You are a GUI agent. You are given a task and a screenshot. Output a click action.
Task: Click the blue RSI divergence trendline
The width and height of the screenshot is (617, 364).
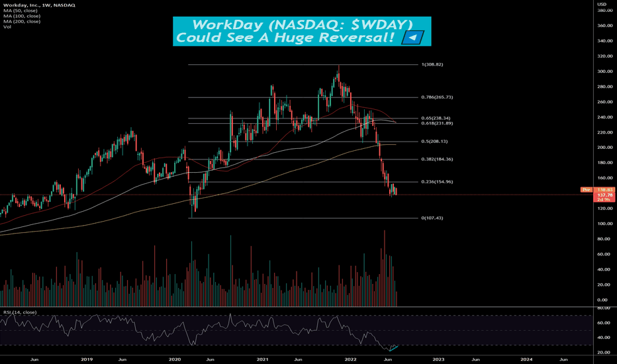point(394,349)
